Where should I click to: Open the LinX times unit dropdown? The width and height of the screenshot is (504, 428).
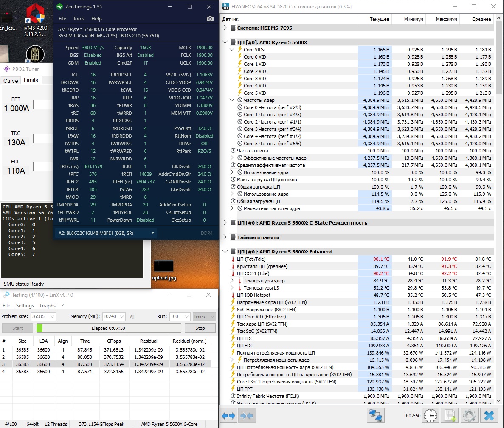[204, 316]
